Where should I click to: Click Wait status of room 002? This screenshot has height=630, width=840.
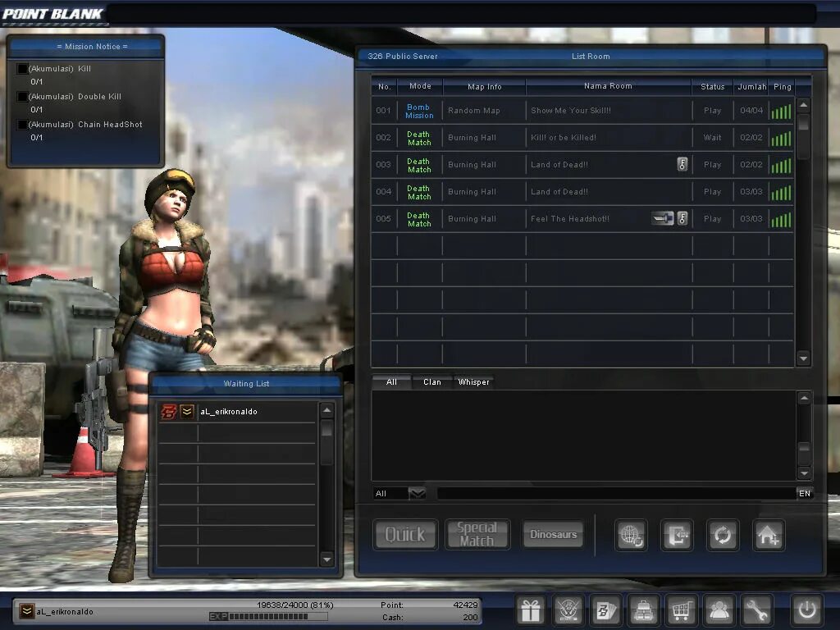[x=713, y=138]
